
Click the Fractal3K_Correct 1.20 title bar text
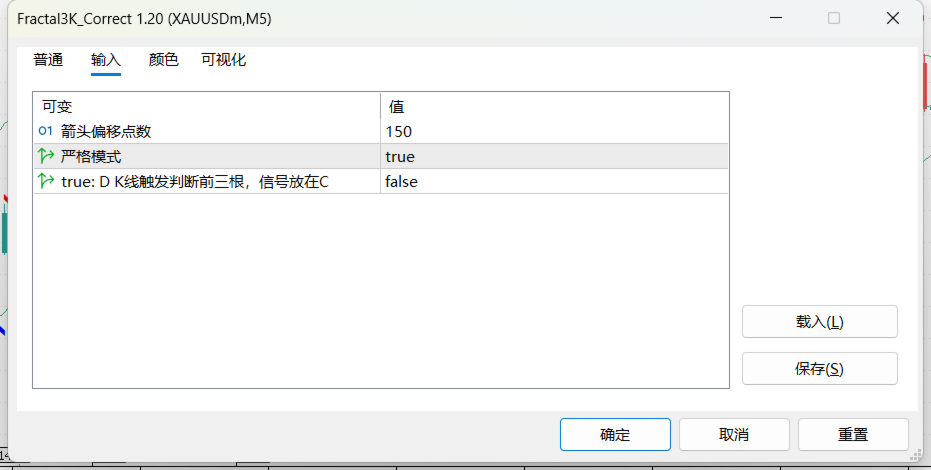pos(144,19)
